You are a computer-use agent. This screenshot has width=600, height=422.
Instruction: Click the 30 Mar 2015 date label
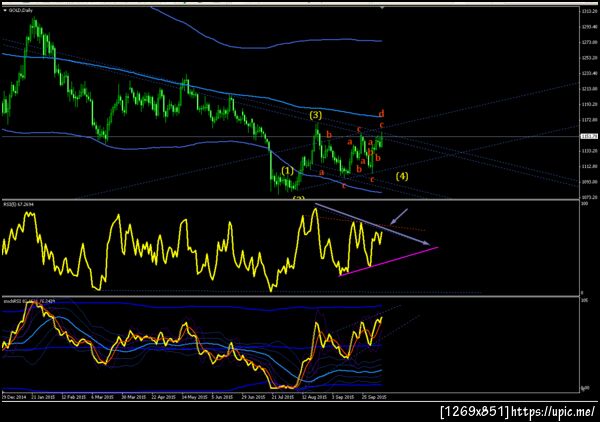click(x=134, y=397)
